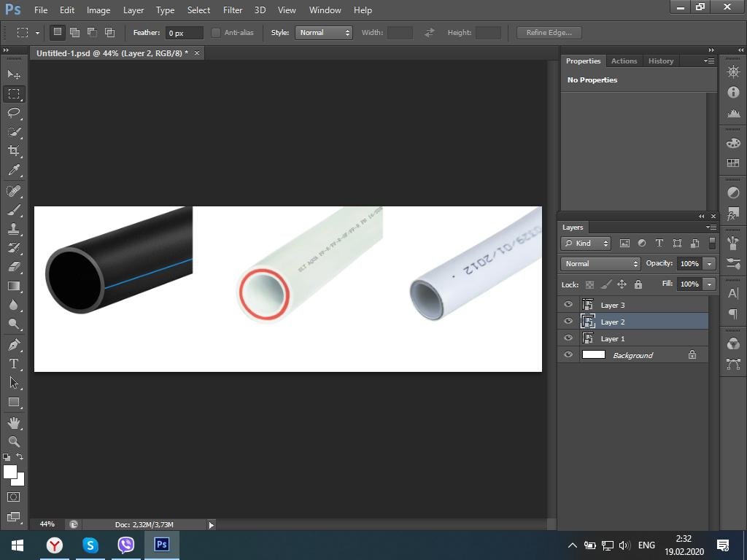
Task: Click the Skype icon in taskbar
Action: [x=90, y=545]
